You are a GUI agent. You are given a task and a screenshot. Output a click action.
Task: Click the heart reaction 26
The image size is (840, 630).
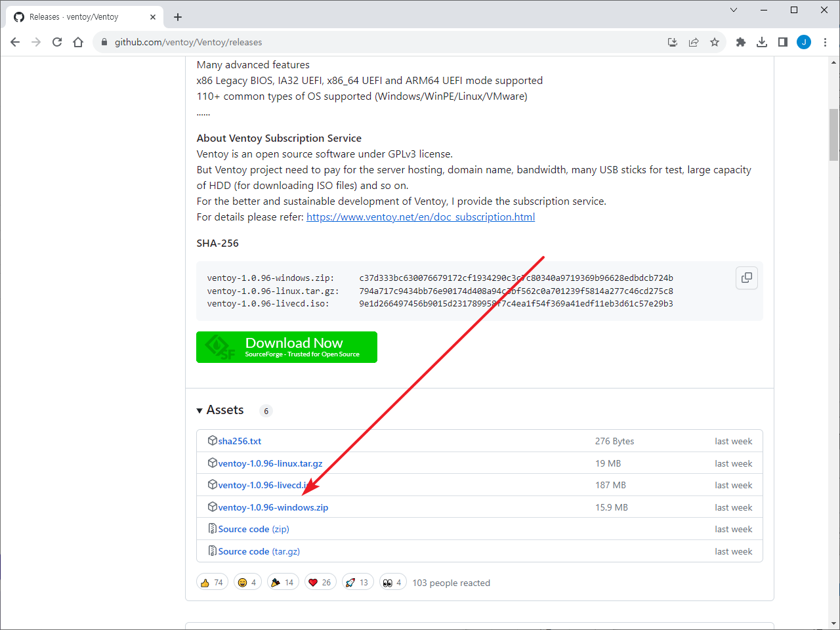(x=320, y=583)
